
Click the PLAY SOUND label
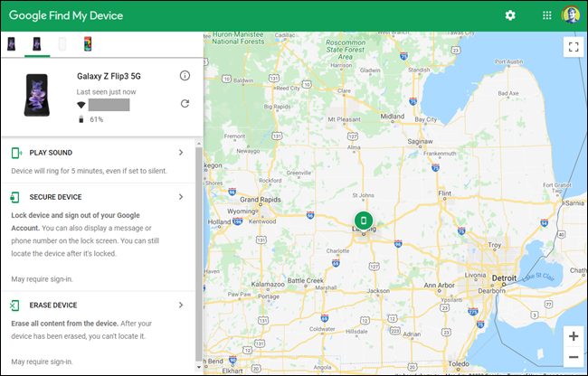51,153
